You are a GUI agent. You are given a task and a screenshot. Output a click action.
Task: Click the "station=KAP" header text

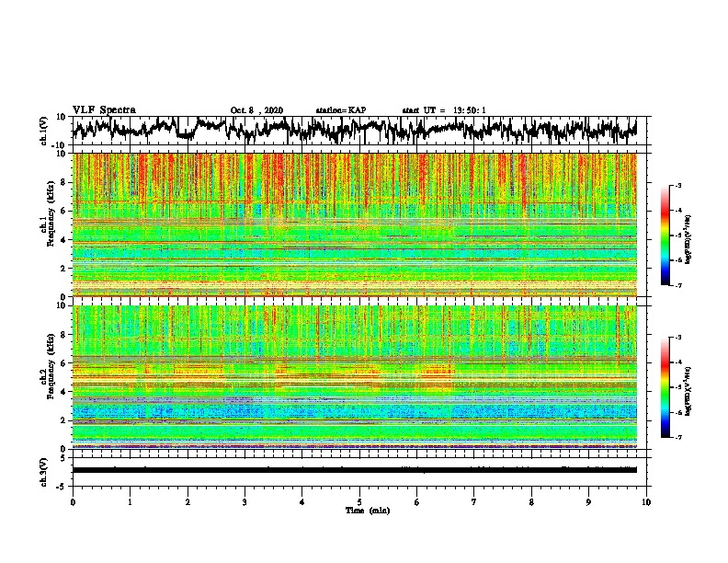(x=341, y=110)
